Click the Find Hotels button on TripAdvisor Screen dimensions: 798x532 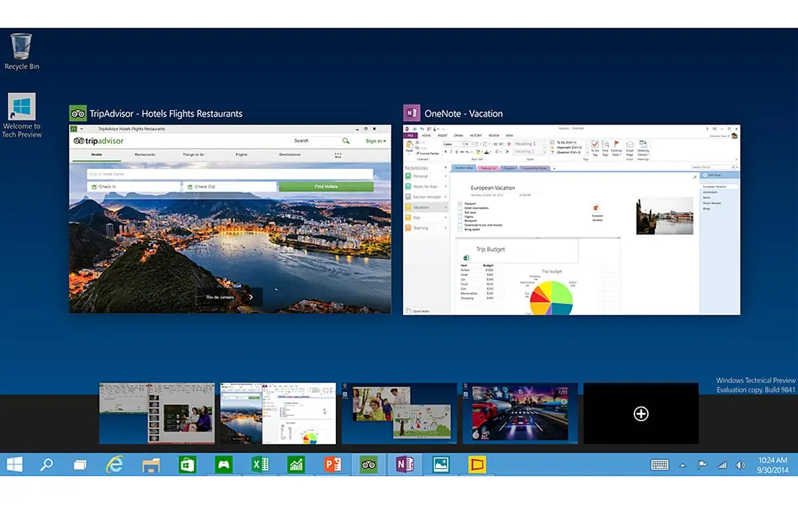point(327,186)
